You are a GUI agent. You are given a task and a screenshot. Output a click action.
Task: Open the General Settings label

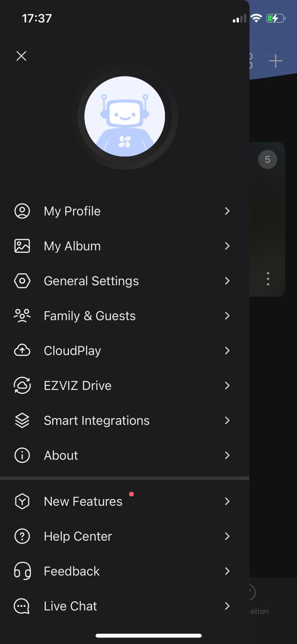point(91,281)
